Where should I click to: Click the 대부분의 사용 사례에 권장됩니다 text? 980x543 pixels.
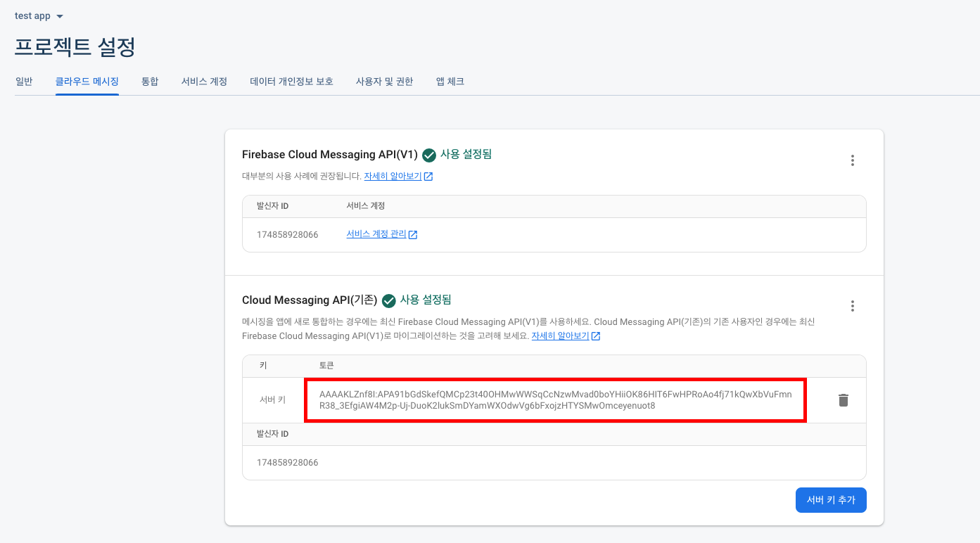click(301, 177)
